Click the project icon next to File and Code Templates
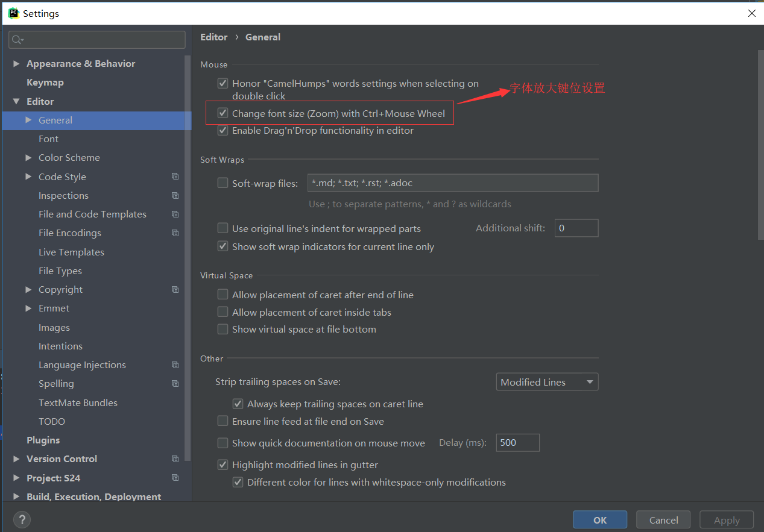 pyautogui.click(x=175, y=214)
